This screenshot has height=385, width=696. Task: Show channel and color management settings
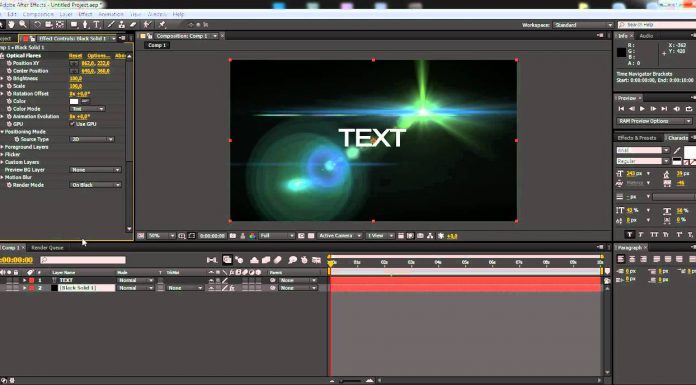point(252,236)
